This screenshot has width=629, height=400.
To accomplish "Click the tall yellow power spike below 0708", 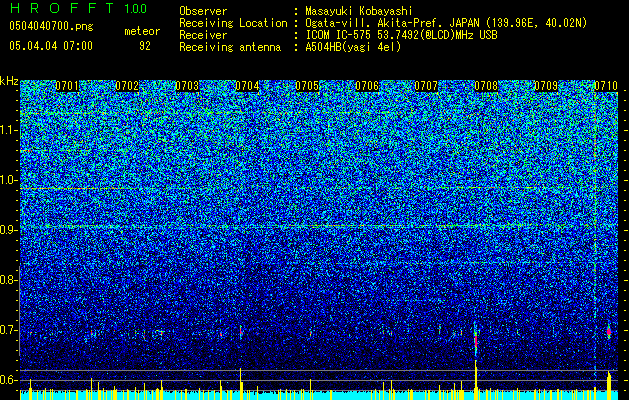I will [476, 380].
